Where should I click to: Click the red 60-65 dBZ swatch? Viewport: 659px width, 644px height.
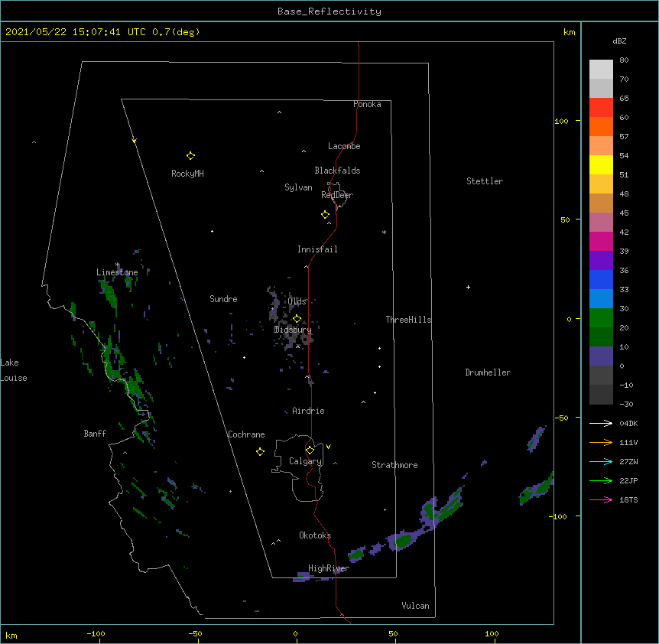pyautogui.click(x=601, y=107)
